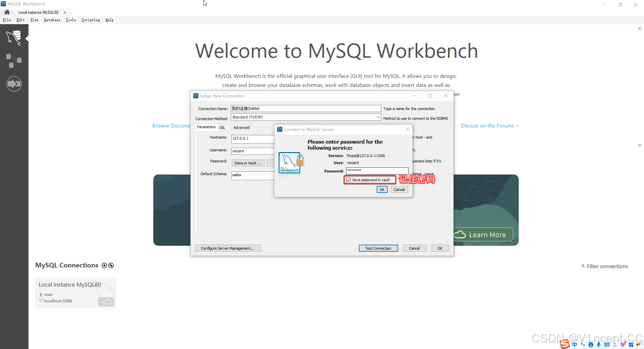The width and height of the screenshot is (644, 349).
Task: Open the Migration wizard sidebar icon
Action: [14, 84]
